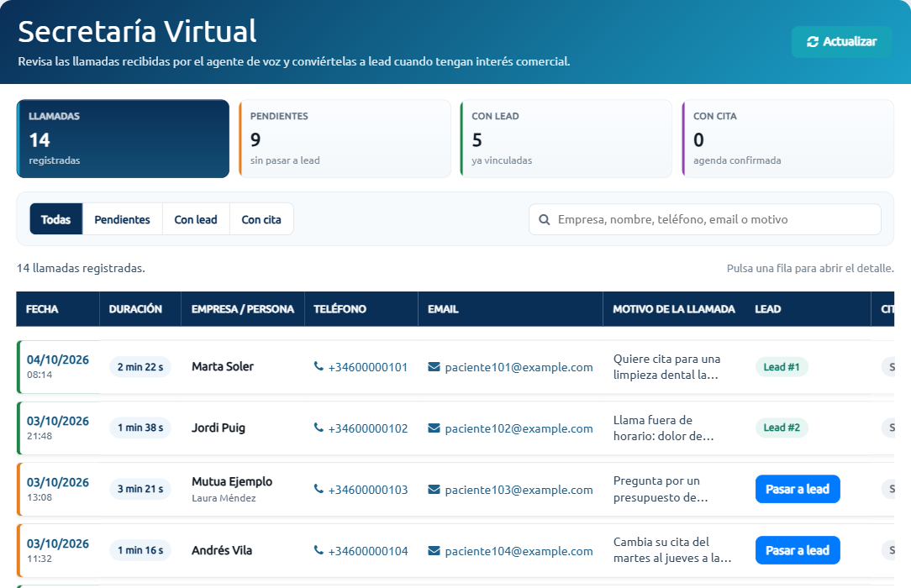The width and height of the screenshot is (911, 588).
Task: Switch to the Pendientes filter tab
Action: pyautogui.click(x=122, y=219)
